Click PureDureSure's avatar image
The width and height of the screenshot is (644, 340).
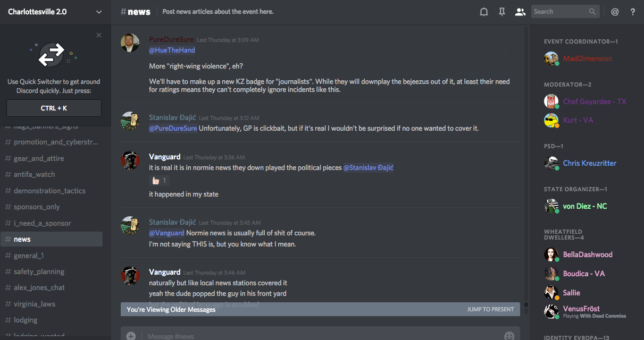pyautogui.click(x=130, y=43)
